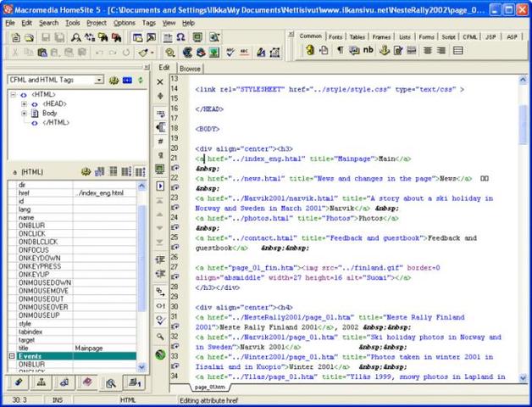Switch to the Frames toolbar tab
Screen dimensions: 532x407
point(382,36)
